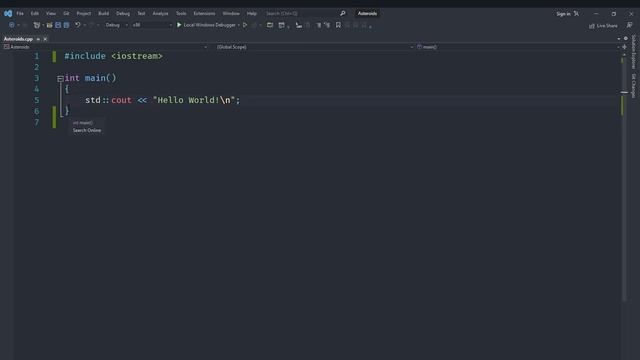Click the comment selection icon
The width and height of the screenshot is (640, 360).
click(x=319, y=25)
